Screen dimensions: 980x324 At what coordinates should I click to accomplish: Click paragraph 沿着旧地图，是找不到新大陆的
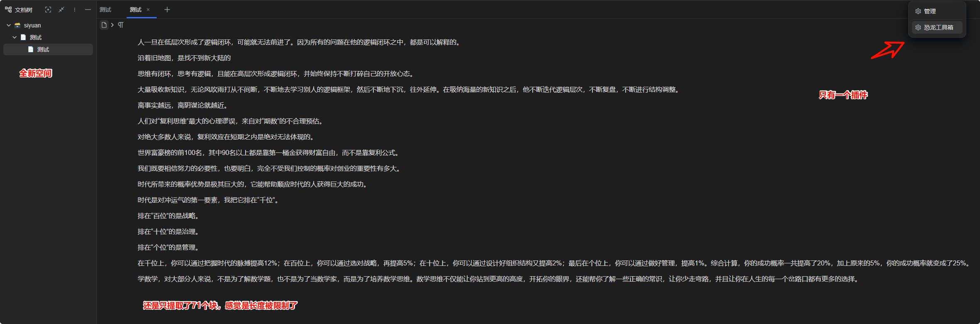point(184,58)
